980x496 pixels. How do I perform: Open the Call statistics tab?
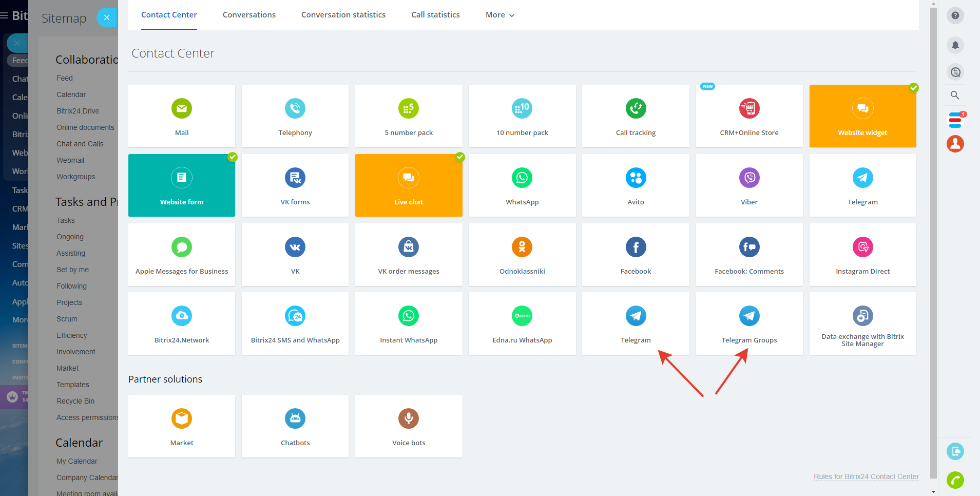pyautogui.click(x=435, y=15)
